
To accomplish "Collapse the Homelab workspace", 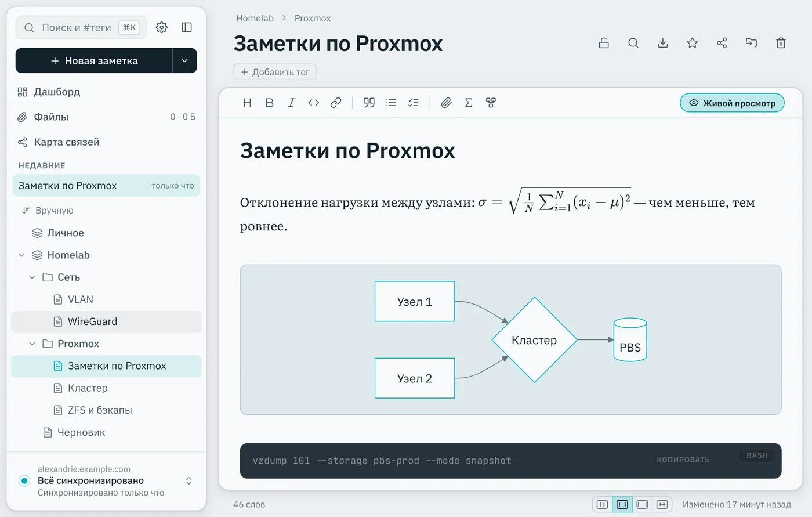I will point(22,255).
